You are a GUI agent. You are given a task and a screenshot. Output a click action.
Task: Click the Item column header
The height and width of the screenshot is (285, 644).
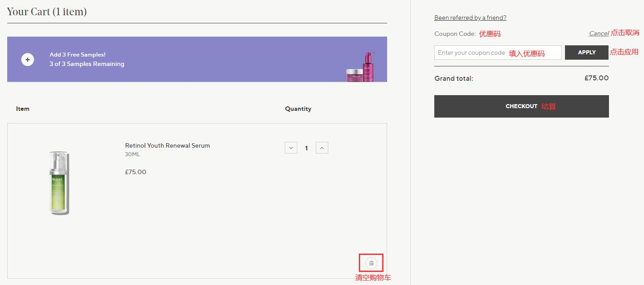[x=23, y=109]
